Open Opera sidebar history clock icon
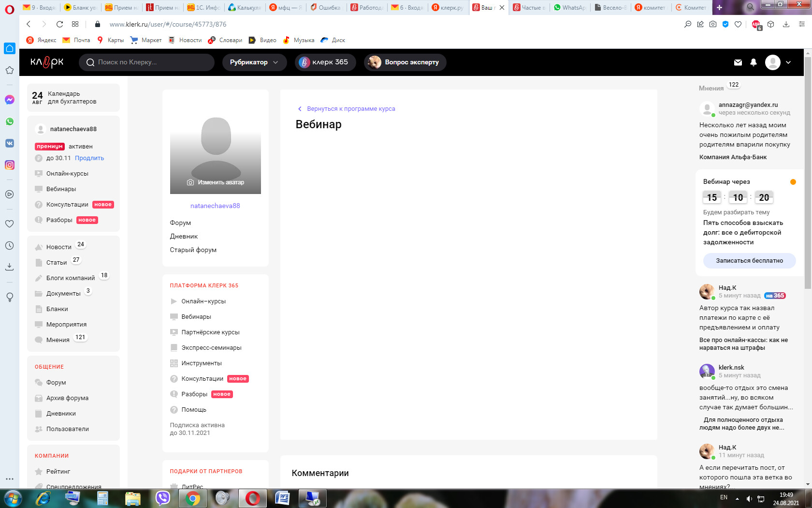 (x=10, y=245)
